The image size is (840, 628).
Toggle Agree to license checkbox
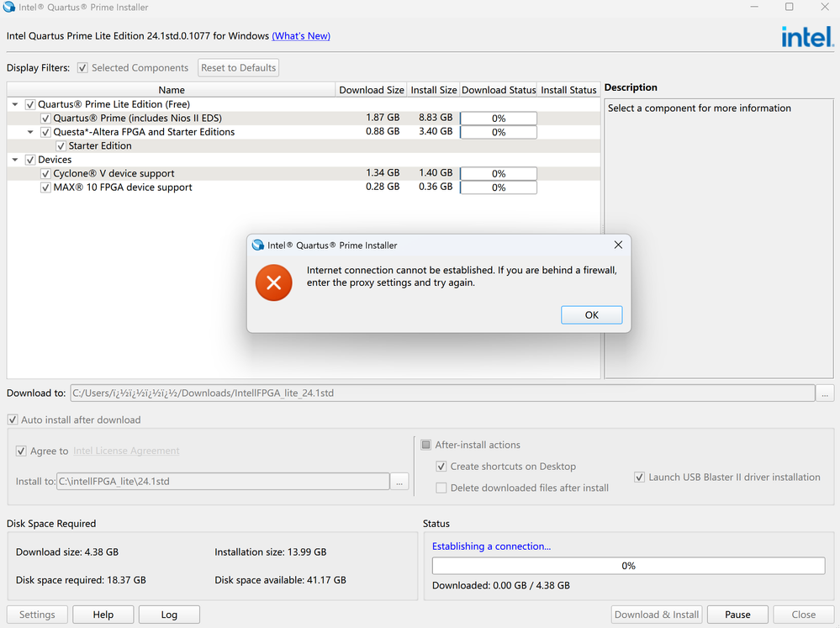click(x=21, y=451)
